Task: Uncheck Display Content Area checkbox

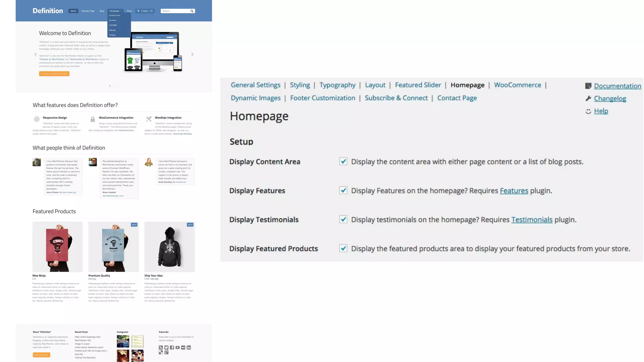Action: pos(343,162)
